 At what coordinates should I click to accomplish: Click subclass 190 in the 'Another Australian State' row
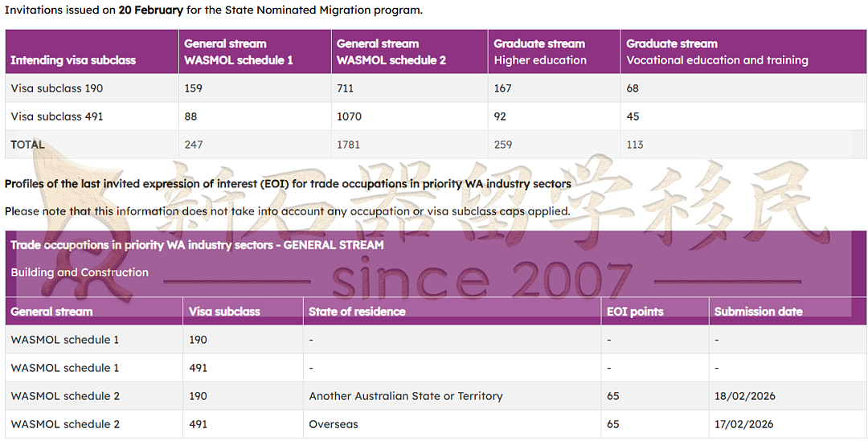pos(198,396)
